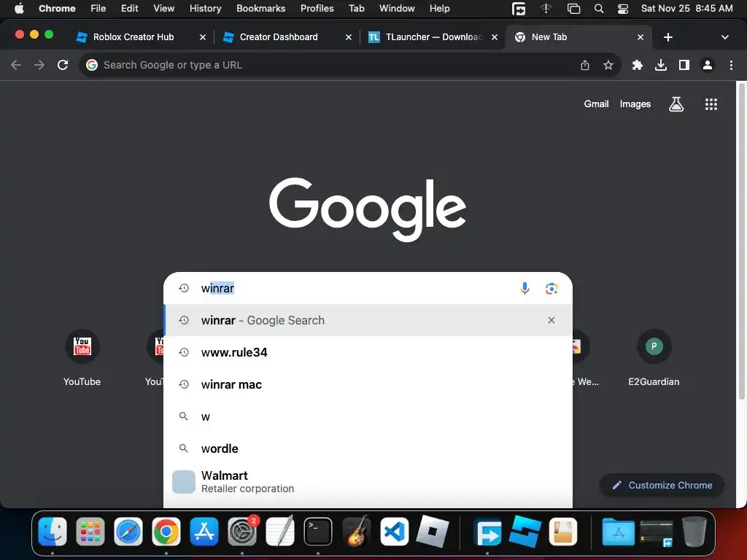Open Spotlight search in menu bar
Screen dimensions: 747x560
(x=599, y=9)
